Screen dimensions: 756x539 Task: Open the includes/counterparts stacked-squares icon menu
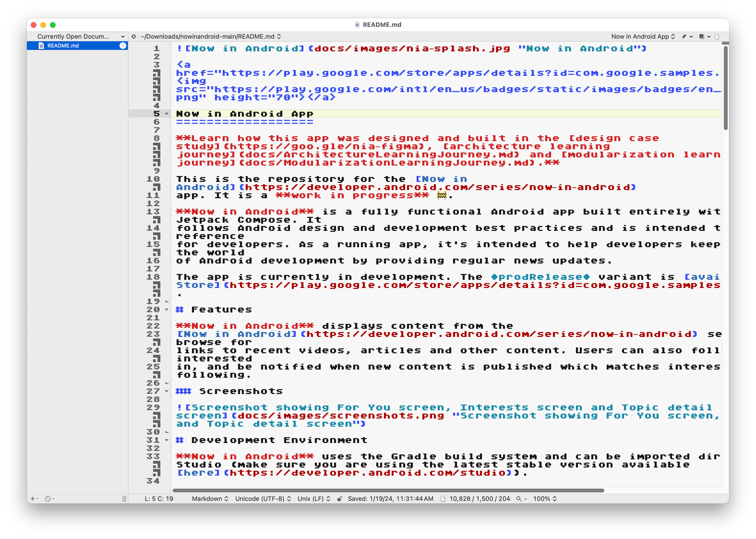(x=702, y=36)
